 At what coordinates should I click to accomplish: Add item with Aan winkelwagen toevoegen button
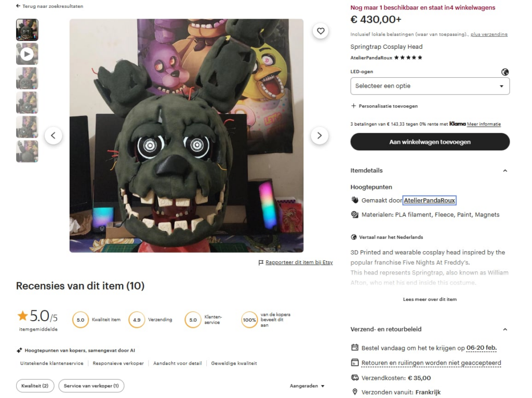point(430,142)
